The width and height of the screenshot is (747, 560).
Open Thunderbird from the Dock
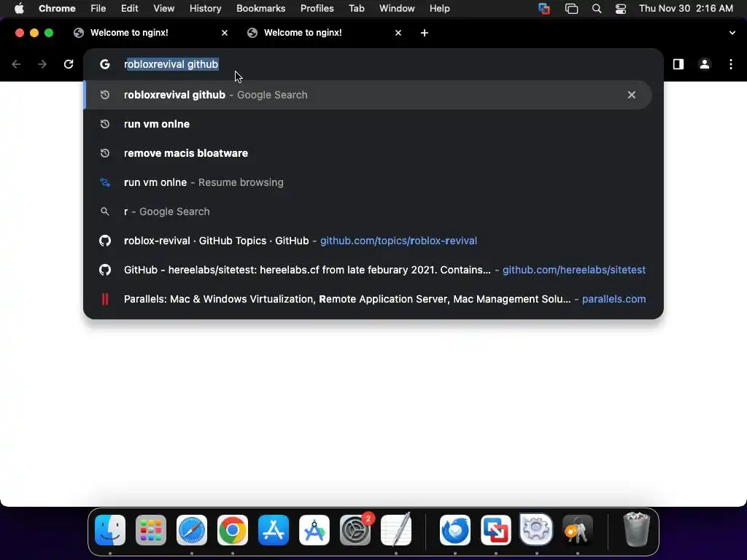[x=455, y=530]
